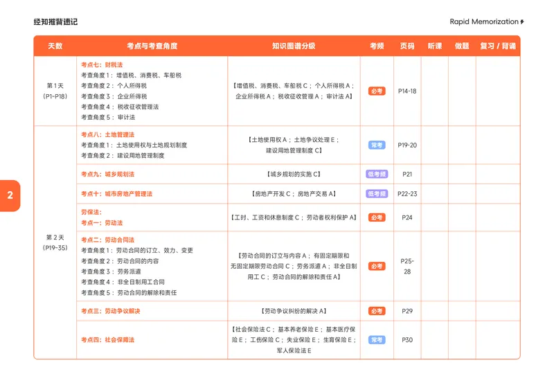This screenshot has width=554, height=392.
Task: Click the 必考 badge in 劳动争议解决 row
Action: click(377, 311)
